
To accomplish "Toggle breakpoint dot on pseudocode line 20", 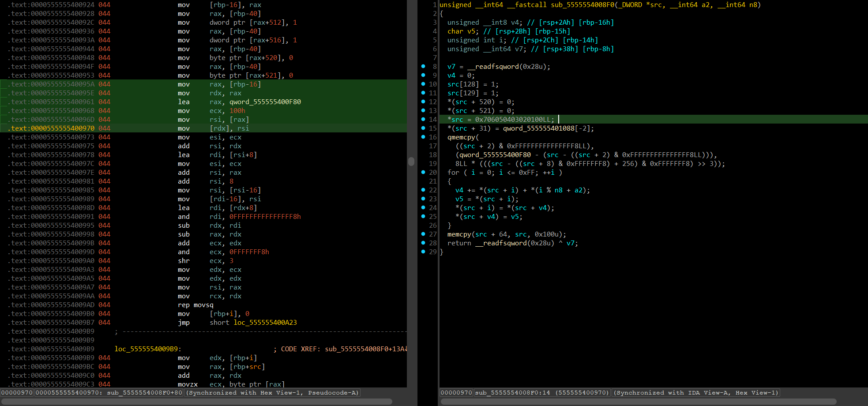I will pos(423,172).
